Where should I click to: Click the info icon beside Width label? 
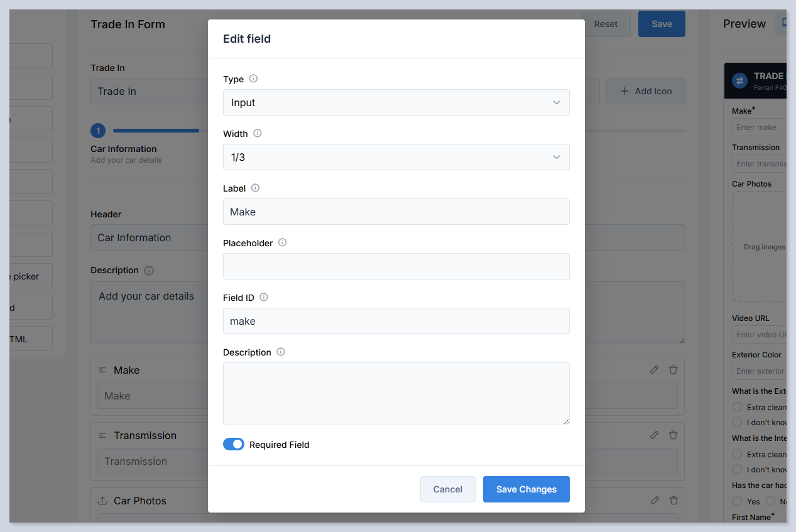(x=258, y=133)
